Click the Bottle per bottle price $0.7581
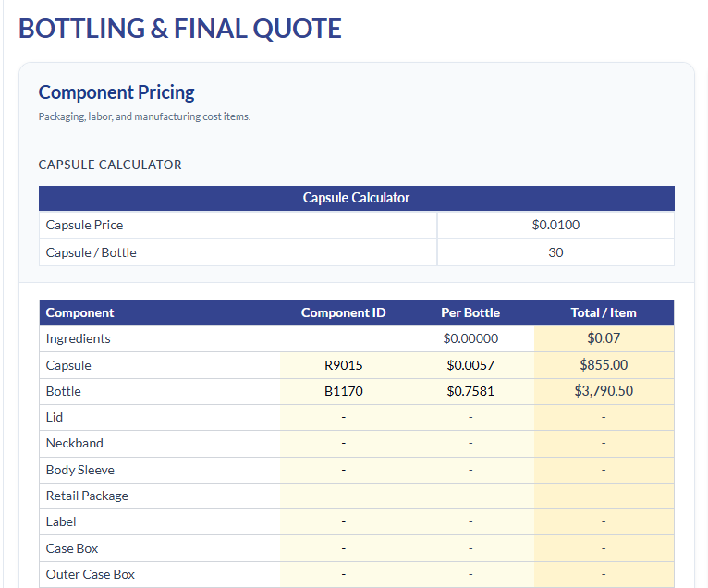Image resolution: width=708 pixels, height=588 pixels. click(x=470, y=391)
